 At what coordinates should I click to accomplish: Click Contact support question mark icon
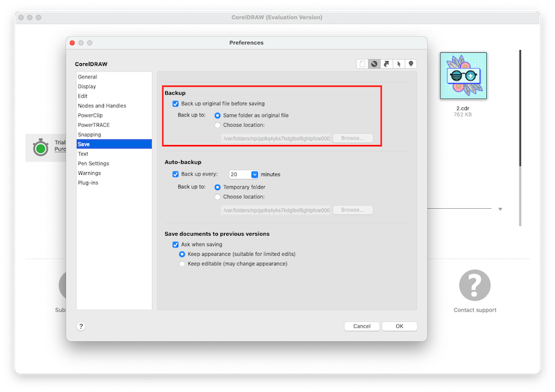tap(475, 285)
